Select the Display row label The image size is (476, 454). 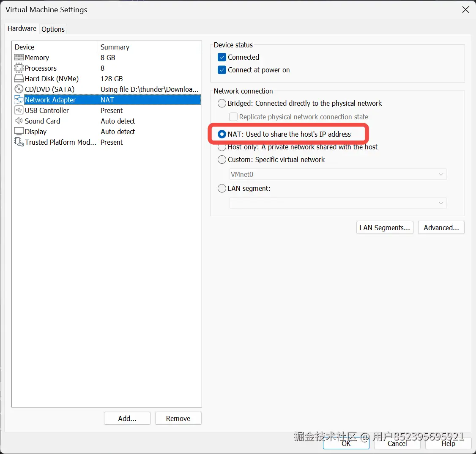36,132
